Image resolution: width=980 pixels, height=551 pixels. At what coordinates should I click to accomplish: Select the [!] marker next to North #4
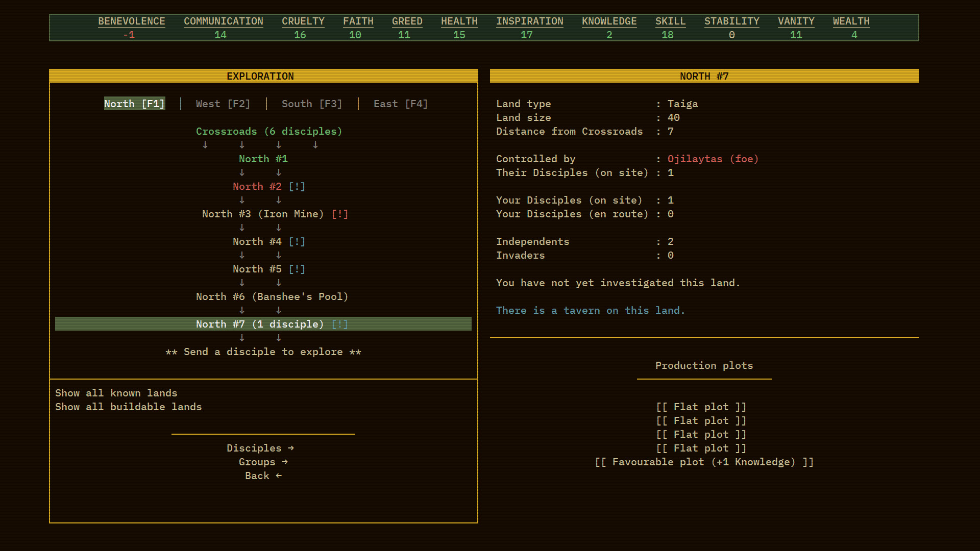[297, 241]
